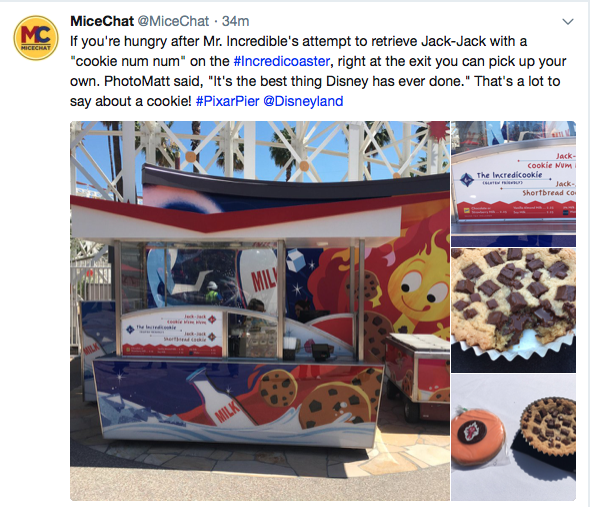View the Incredicookie menu sign photo
The width and height of the screenshot is (590, 507).
pyautogui.click(x=513, y=184)
